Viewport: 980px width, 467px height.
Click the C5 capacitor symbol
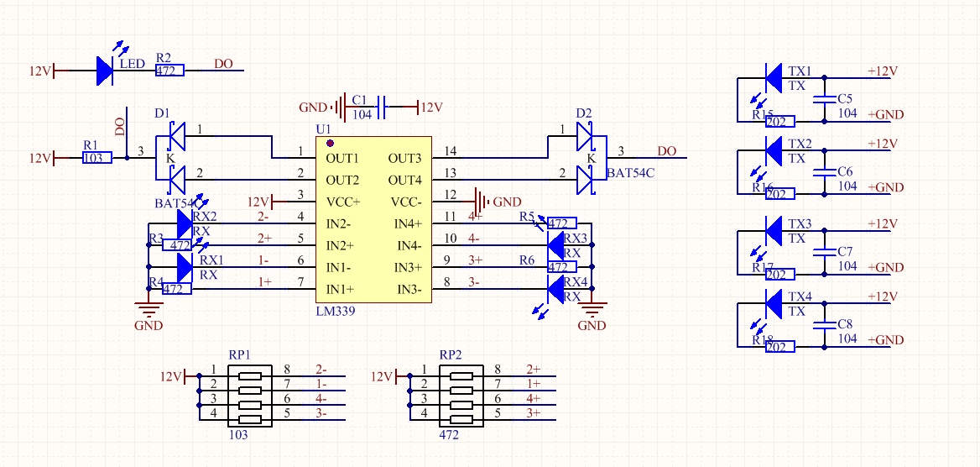pos(825,98)
